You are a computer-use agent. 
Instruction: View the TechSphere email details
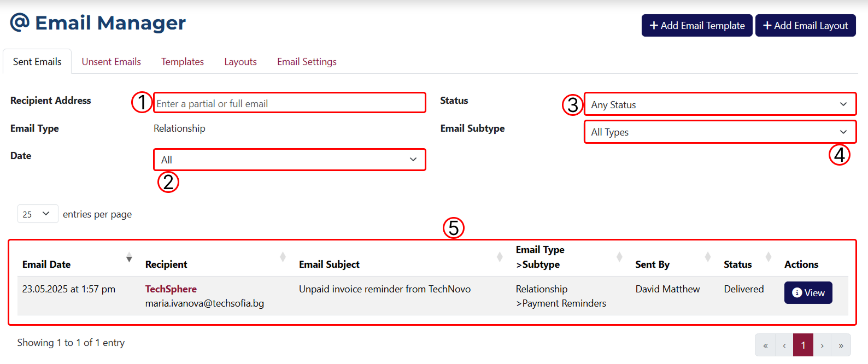pos(808,293)
